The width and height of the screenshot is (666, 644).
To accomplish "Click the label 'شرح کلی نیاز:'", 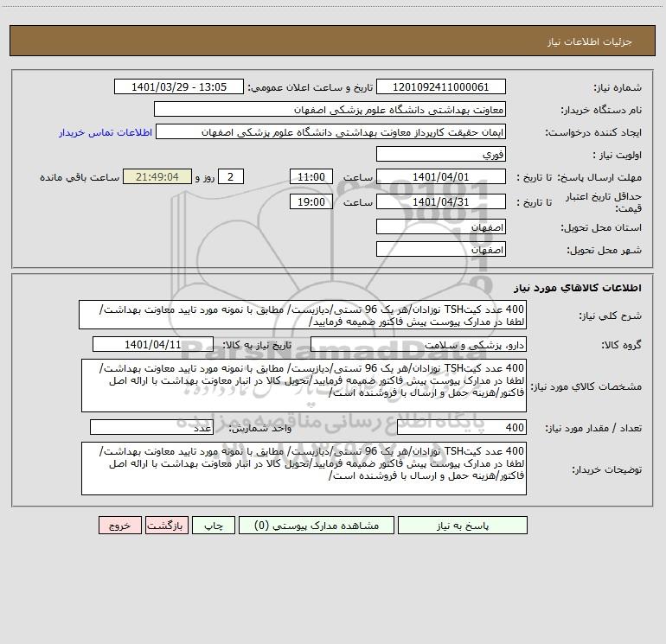I will (611, 316).
